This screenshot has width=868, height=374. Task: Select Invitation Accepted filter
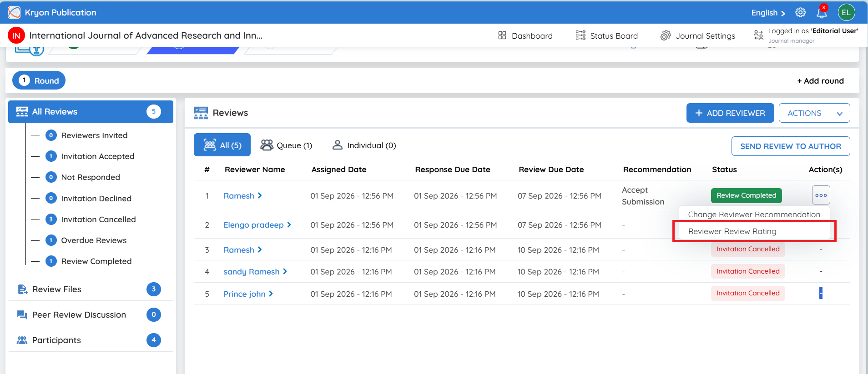(x=98, y=156)
